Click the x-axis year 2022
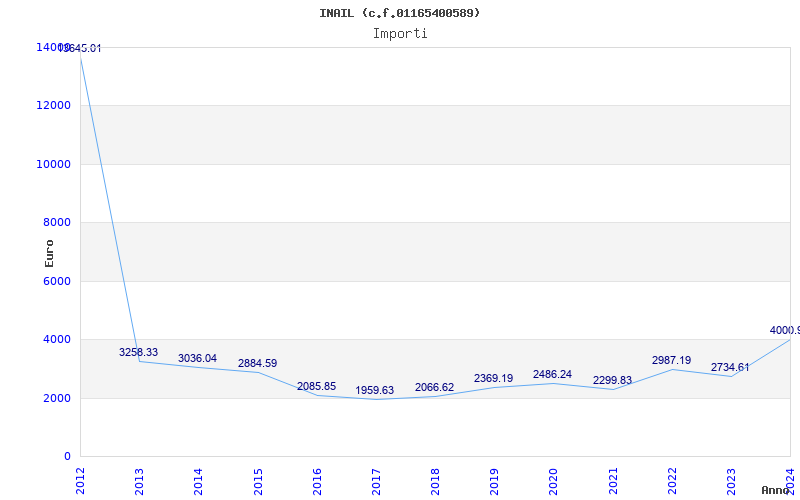The height and width of the screenshot is (500, 800). [672, 481]
